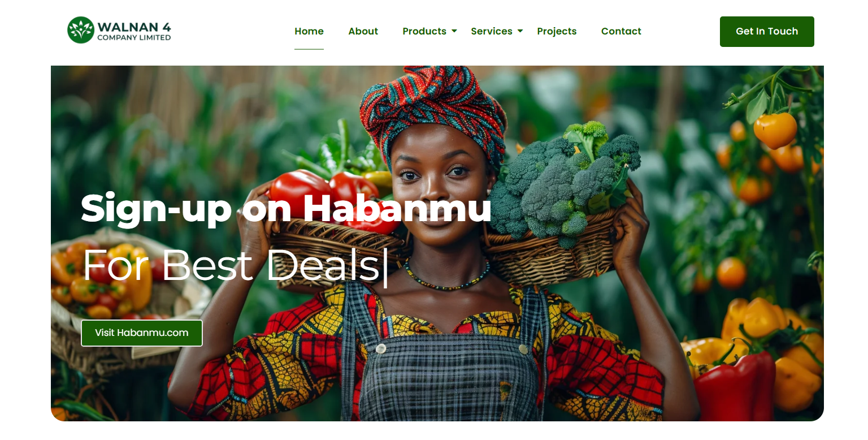Click the Get In Touch button
This screenshot has width=868, height=440.
[x=767, y=32]
